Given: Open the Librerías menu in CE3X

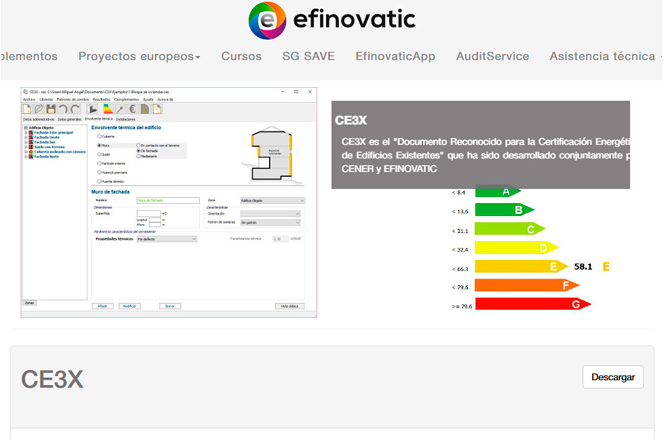Looking at the screenshot, I should point(46,100).
